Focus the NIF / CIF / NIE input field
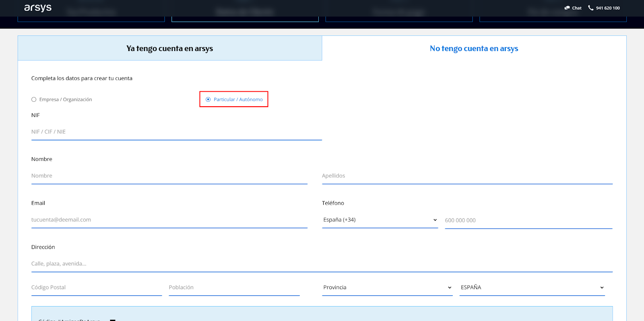Screen dimensions: 644x321 177,132
